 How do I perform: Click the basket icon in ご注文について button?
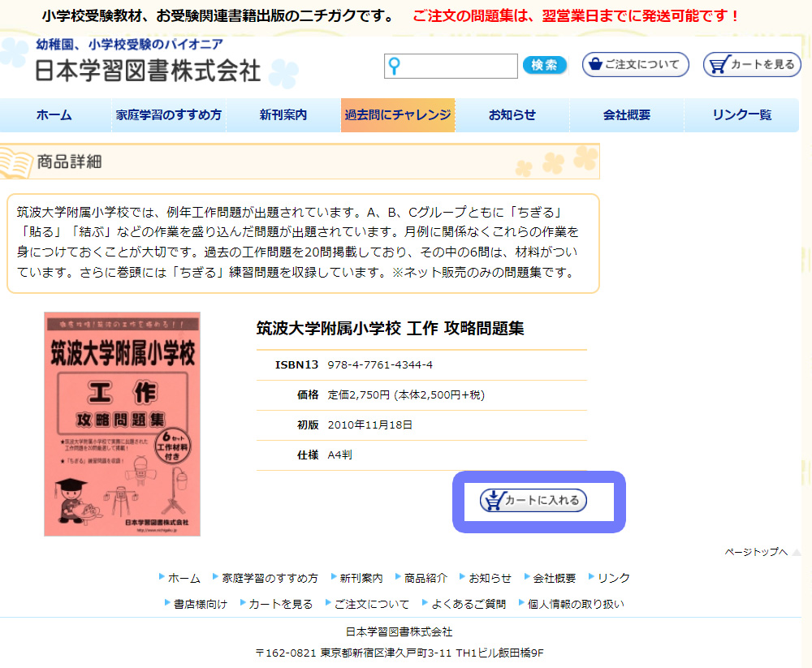tap(595, 63)
